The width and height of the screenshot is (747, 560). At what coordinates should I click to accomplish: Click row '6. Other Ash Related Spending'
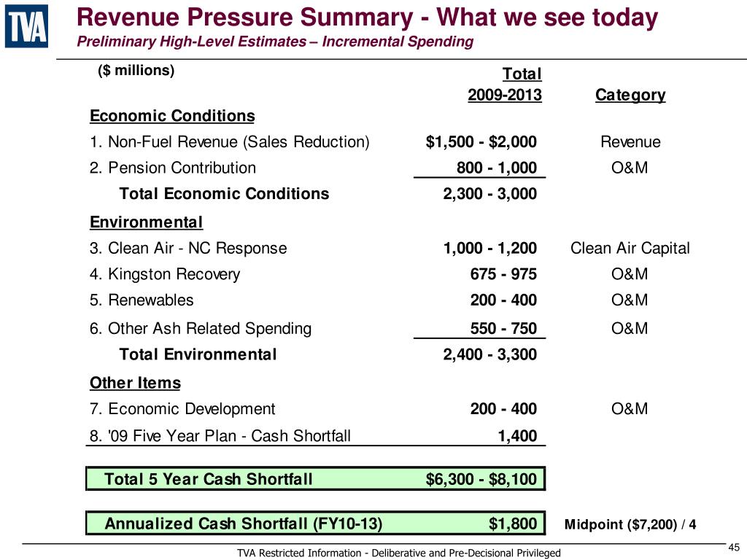coord(201,329)
